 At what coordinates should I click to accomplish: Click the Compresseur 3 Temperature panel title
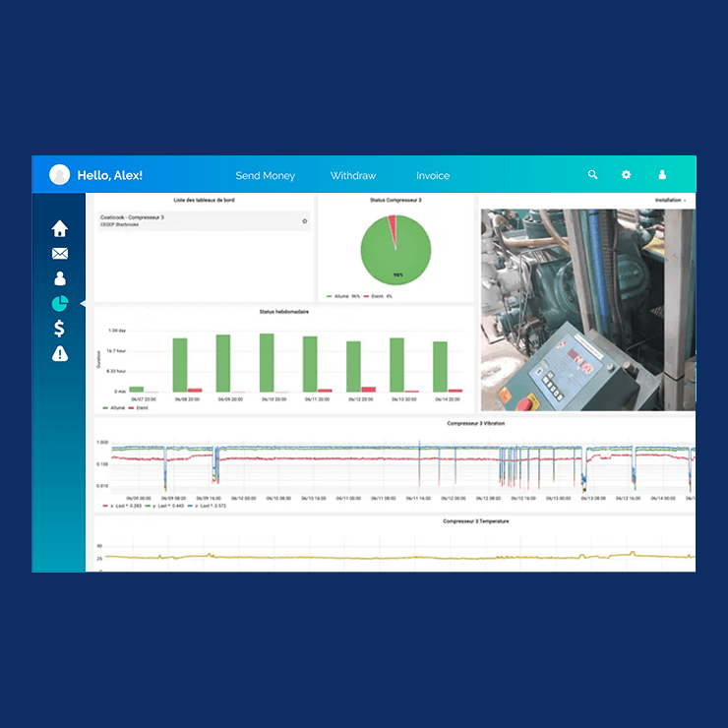tap(476, 521)
